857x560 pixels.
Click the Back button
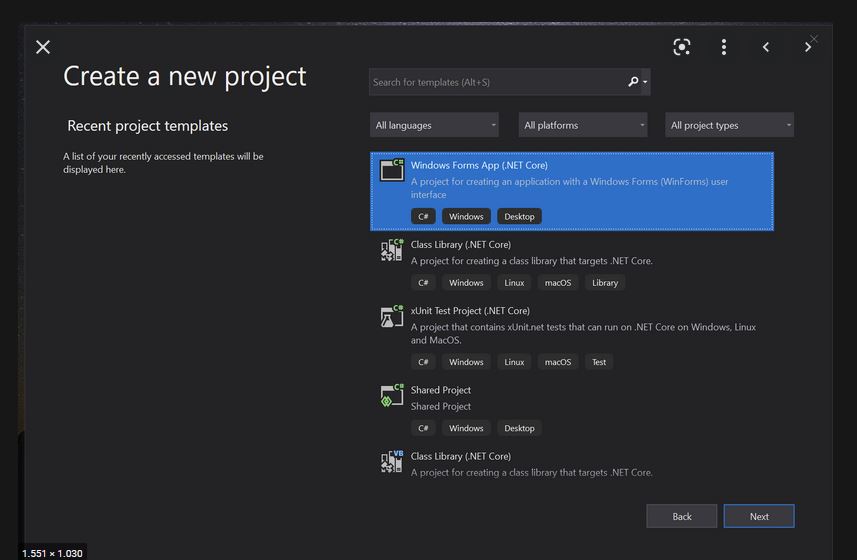pos(682,516)
